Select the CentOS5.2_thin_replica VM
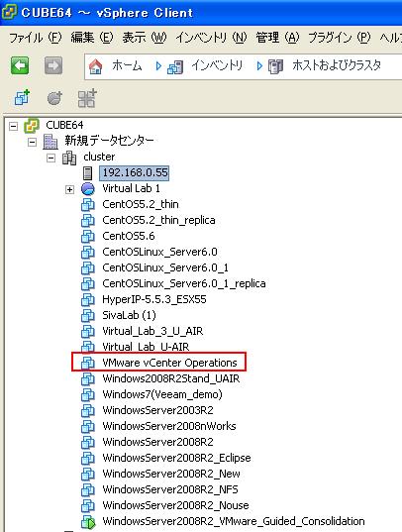The height and width of the screenshot is (532, 402). point(158,221)
